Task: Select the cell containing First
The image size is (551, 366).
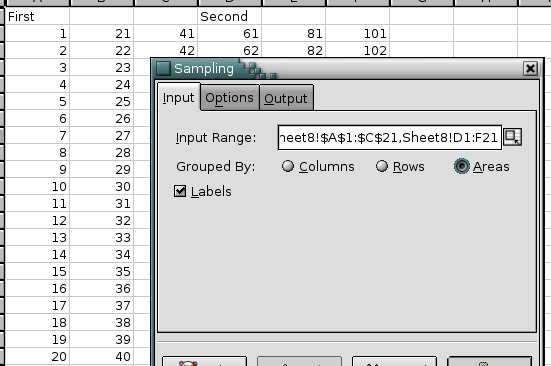Action: (x=37, y=16)
